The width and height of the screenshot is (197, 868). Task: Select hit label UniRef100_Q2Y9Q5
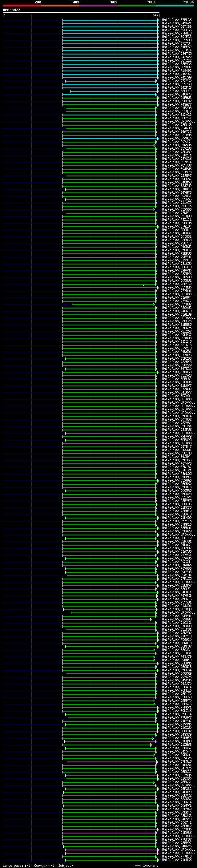[177, 775]
